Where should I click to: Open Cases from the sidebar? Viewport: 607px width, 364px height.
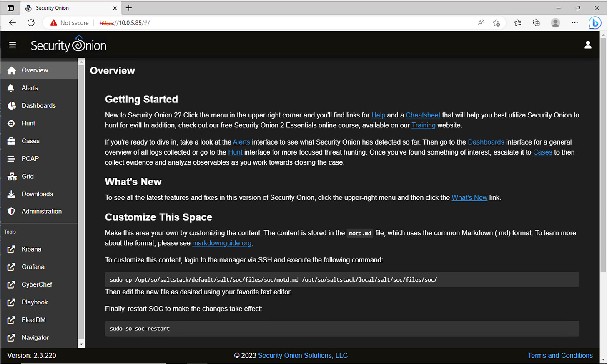39,141
